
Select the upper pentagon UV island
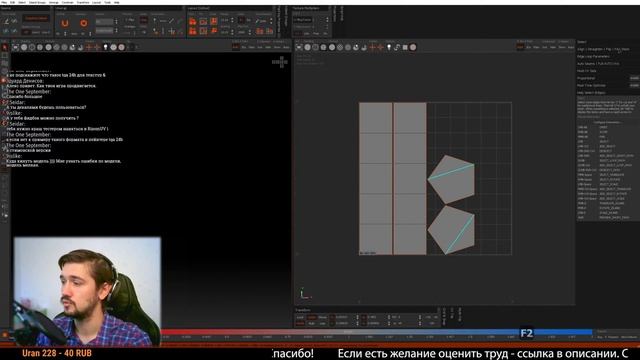click(x=454, y=180)
